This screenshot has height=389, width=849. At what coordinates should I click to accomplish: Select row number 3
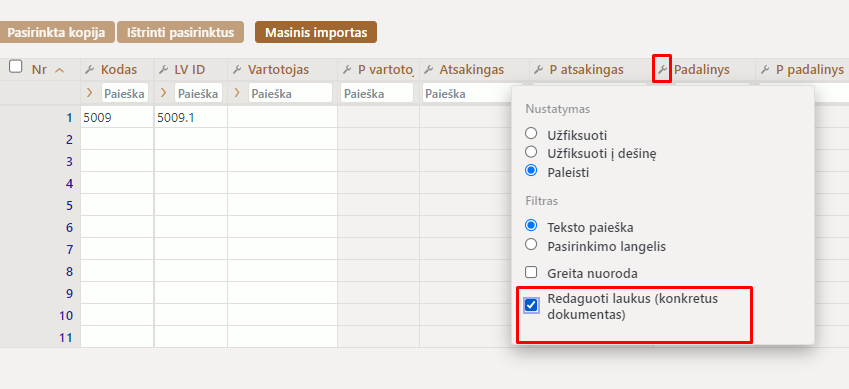pos(69,161)
